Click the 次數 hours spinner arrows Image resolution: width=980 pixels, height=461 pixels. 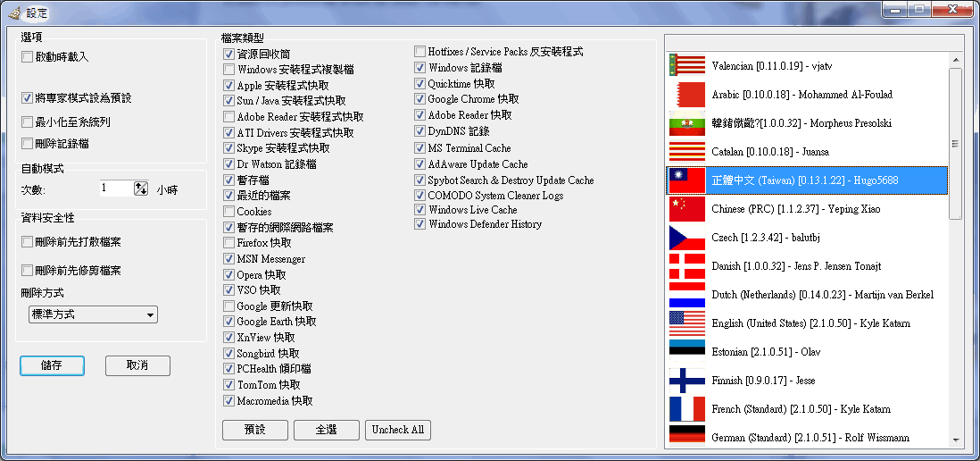[141, 188]
